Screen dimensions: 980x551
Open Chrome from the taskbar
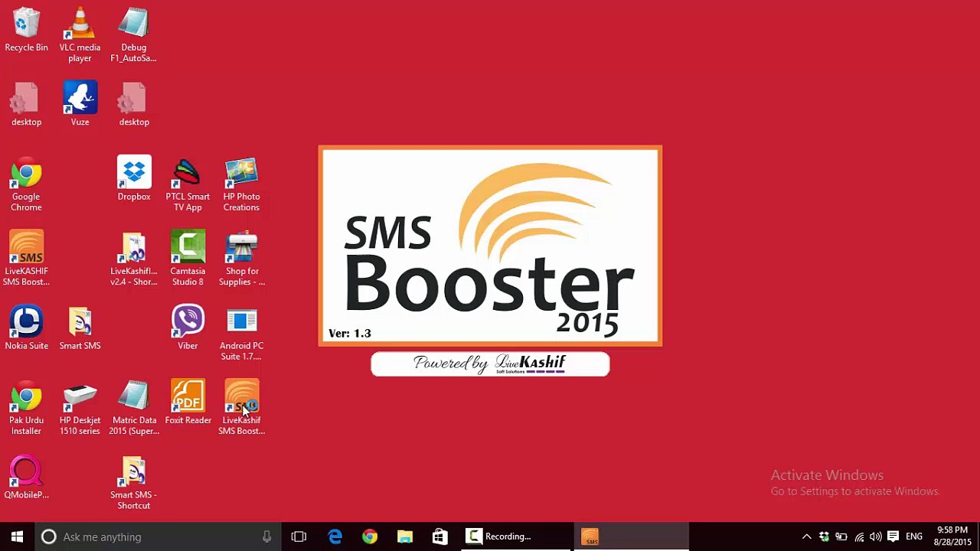370,536
